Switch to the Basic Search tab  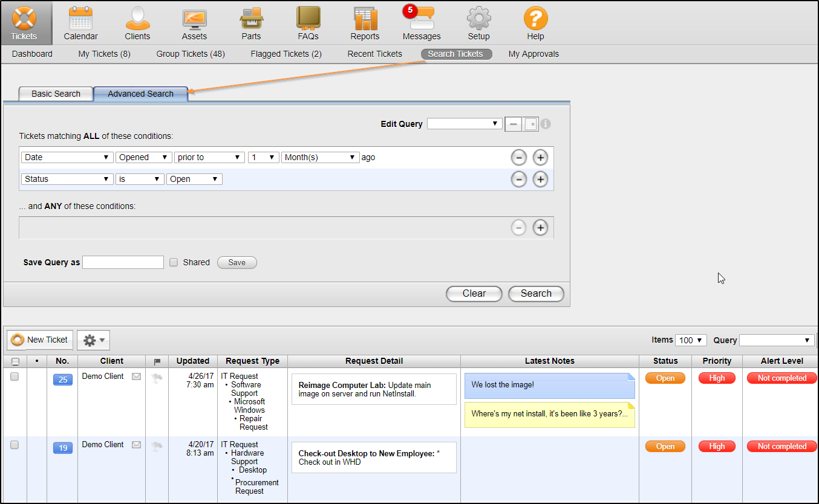click(56, 94)
